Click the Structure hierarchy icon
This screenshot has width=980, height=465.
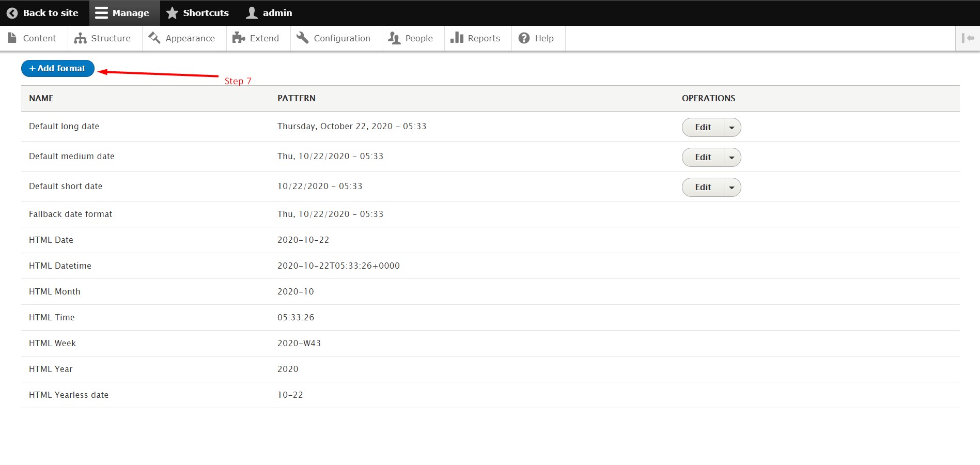(80, 38)
